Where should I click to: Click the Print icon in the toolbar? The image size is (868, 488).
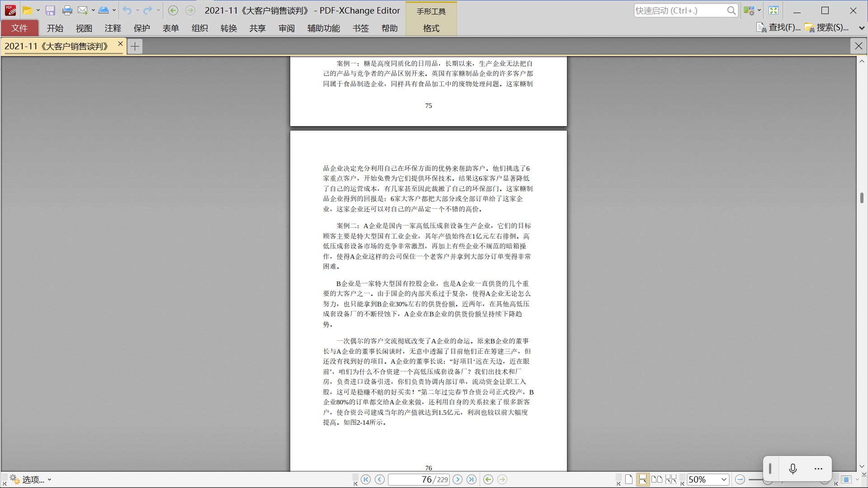pos(67,10)
